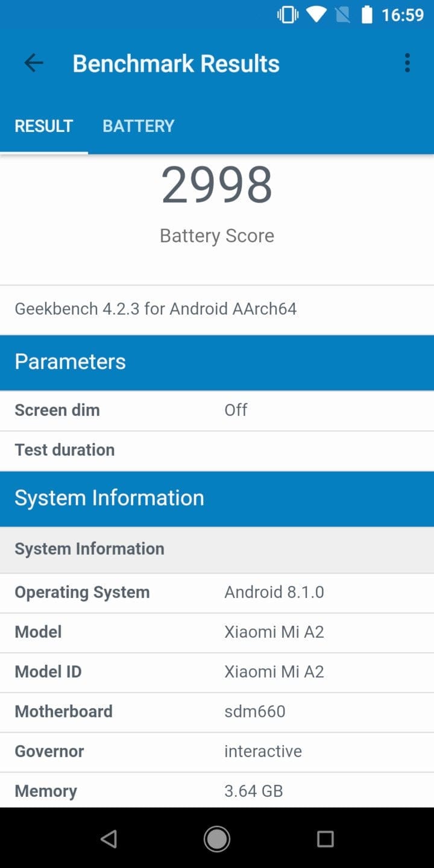
Task: Tap the no-SIM signal status icon
Action: click(342, 14)
